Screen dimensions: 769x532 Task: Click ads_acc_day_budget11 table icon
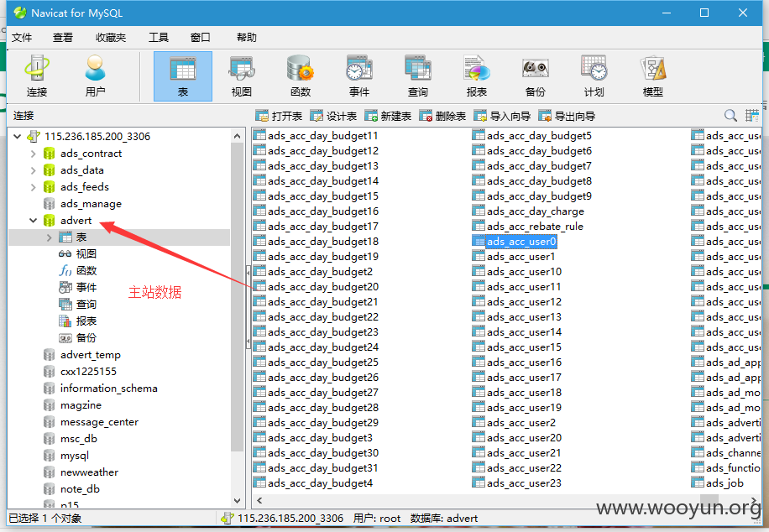[x=259, y=135]
